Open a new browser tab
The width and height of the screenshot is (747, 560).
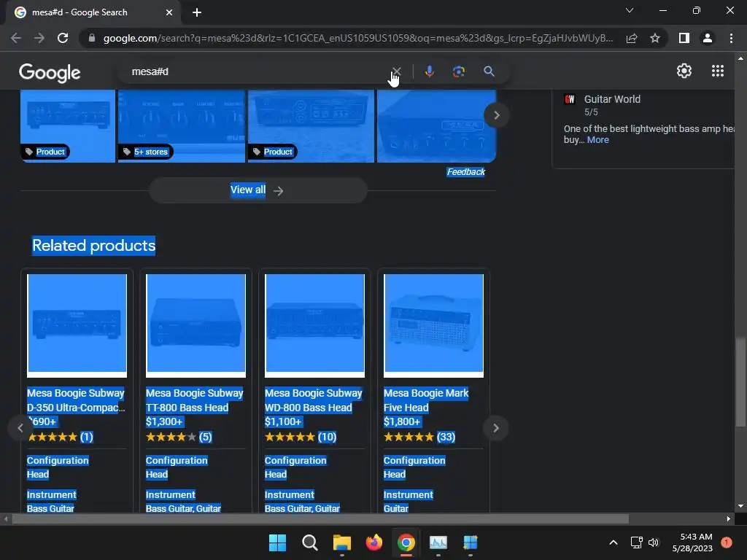tap(197, 12)
